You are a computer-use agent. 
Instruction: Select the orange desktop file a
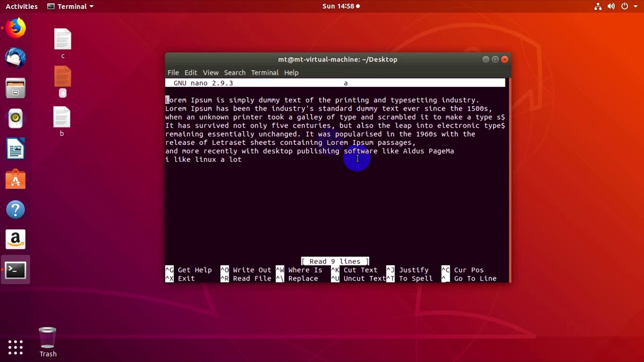[62, 81]
